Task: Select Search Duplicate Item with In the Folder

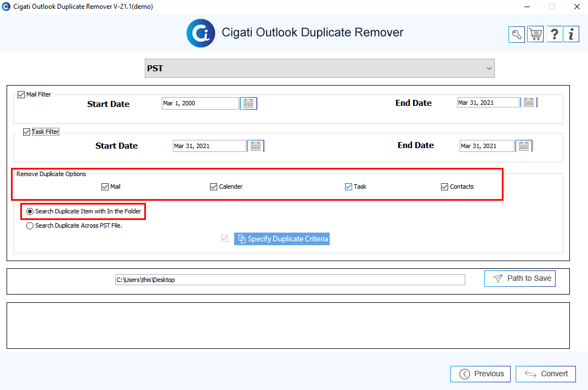Action: click(30, 212)
